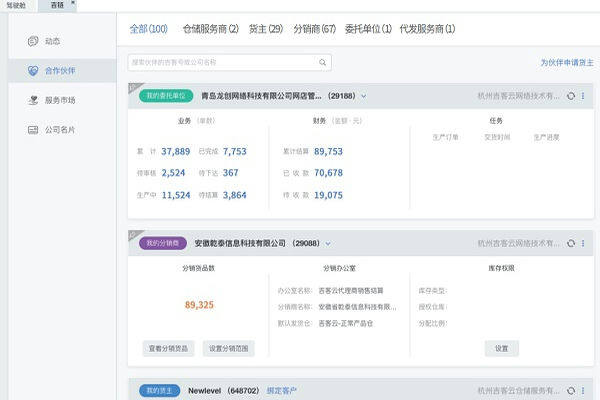Screen dimensions: 600x400
Task: Open the 公司名片 card icon
Action: point(33,130)
